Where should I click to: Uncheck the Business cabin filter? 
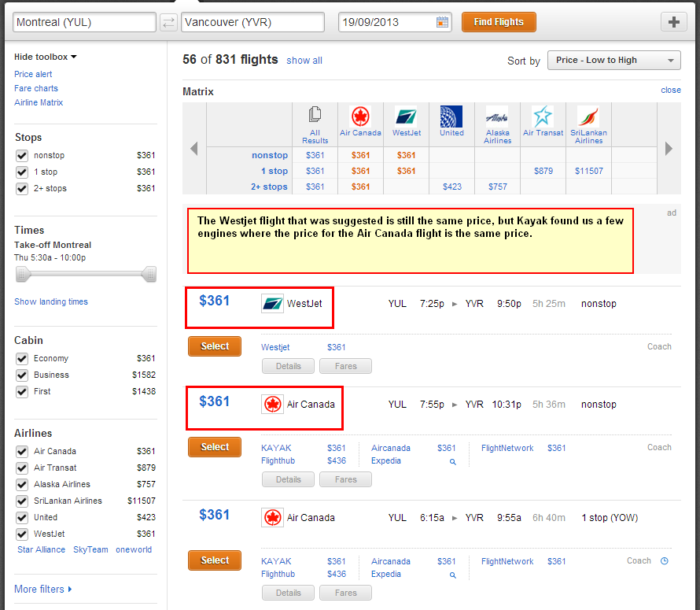click(x=22, y=375)
